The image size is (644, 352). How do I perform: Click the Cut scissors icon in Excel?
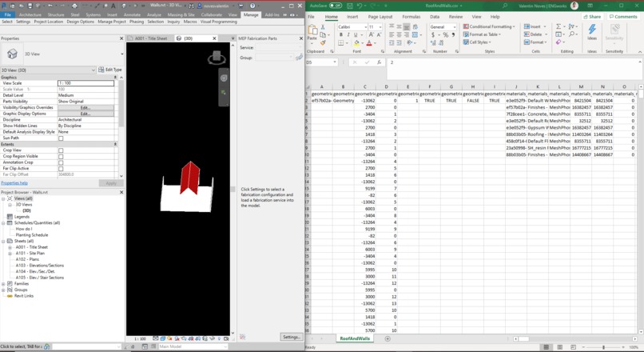(323, 26)
